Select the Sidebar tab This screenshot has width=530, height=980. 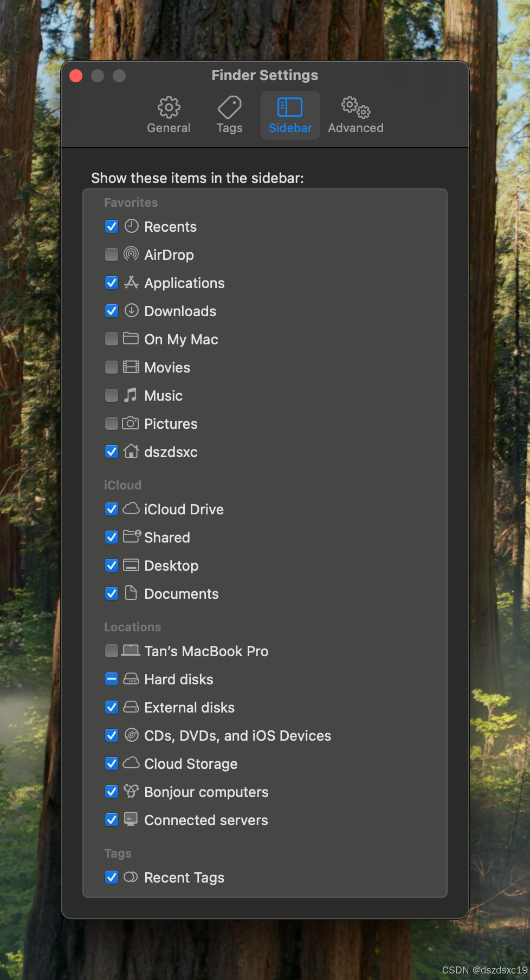290,115
